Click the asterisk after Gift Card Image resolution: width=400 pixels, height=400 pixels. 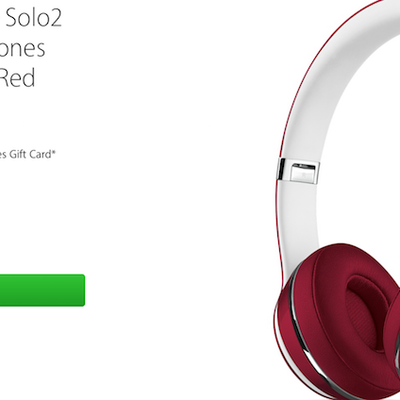pos(53,152)
